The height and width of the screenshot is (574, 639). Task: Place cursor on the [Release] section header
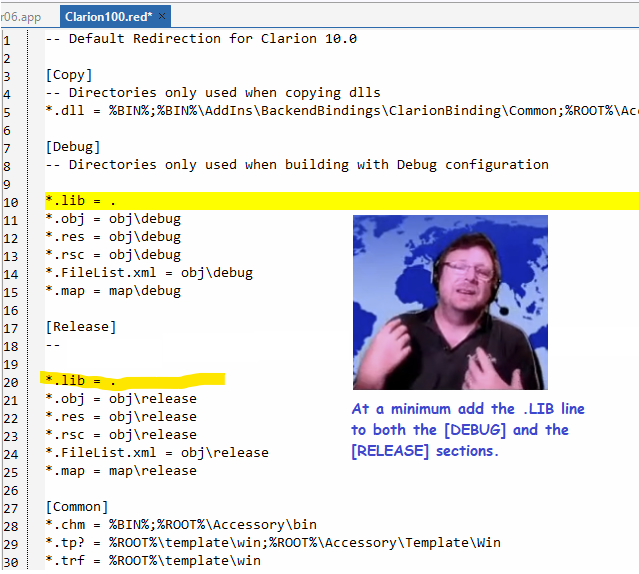[x=81, y=327]
